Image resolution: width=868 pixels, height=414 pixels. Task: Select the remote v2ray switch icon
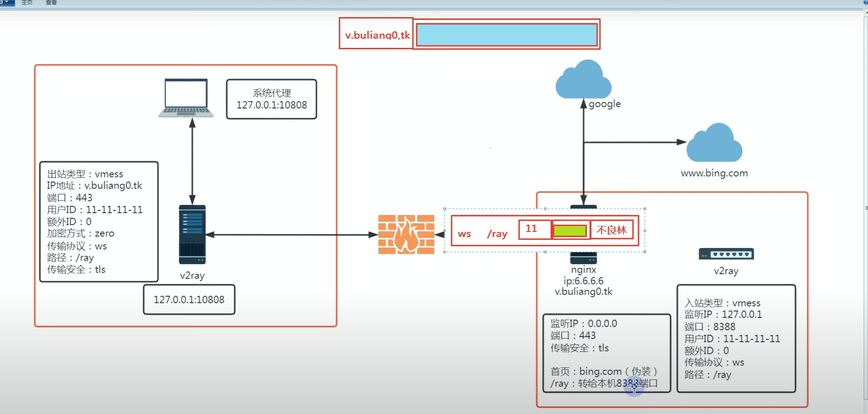(x=726, y=254)
